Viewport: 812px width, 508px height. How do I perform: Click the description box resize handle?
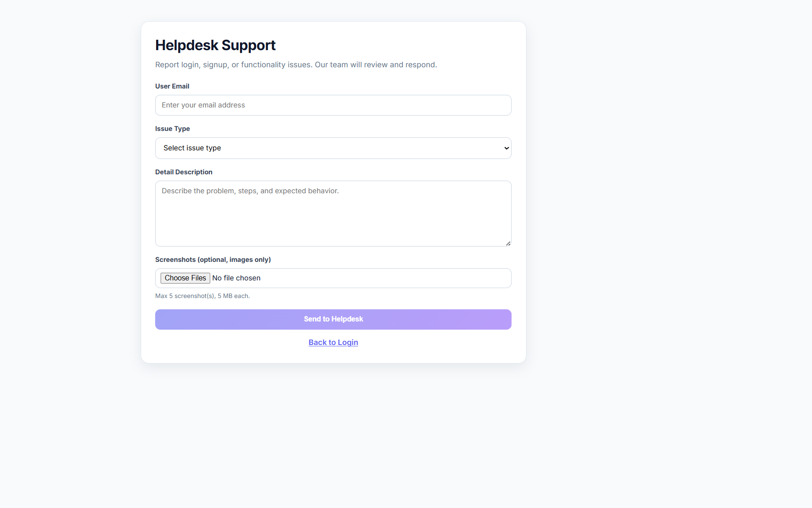(508, 243)
